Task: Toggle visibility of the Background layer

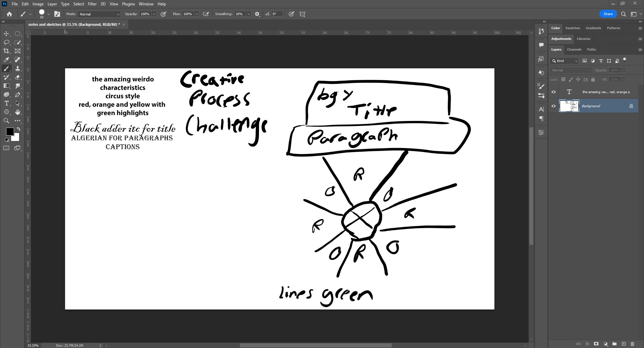Action: (553, 106)
